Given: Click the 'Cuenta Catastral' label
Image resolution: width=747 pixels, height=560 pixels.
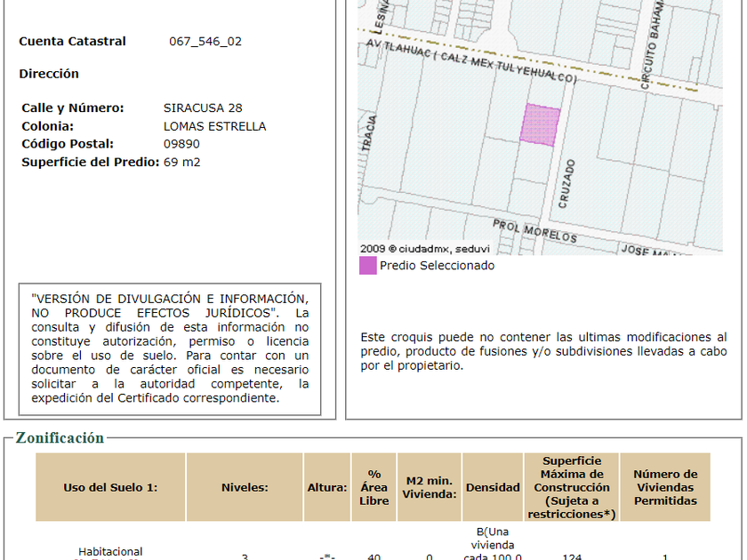Looking at the screenshot, I should (72, 42).
